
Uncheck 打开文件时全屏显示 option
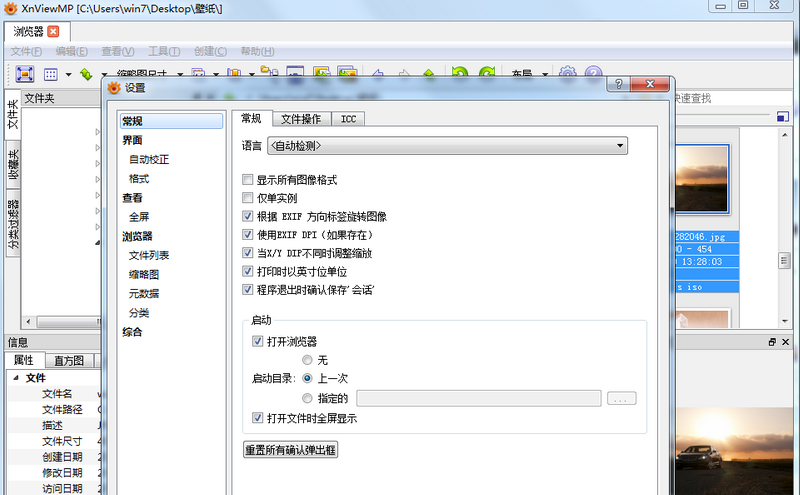(x=258, y=418)
